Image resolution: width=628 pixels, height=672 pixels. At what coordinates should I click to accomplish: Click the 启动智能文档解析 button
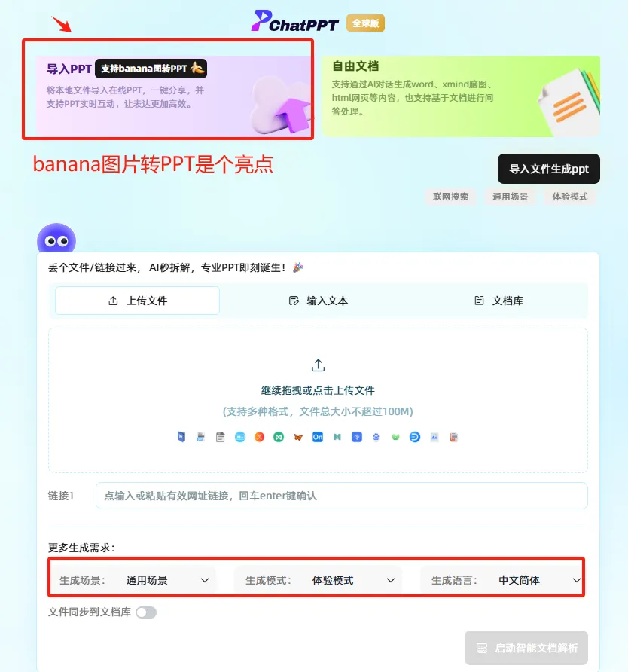click(526, 648)
